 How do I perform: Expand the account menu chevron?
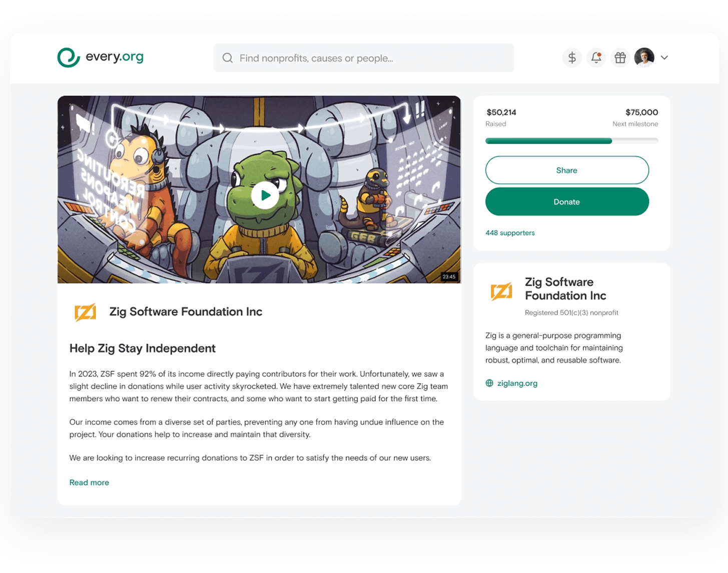664,57
